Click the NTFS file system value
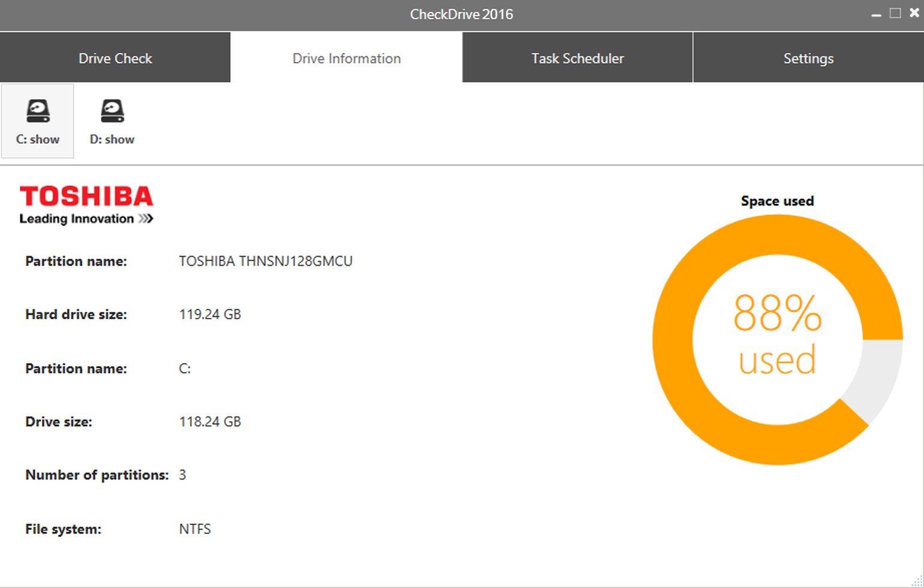Screen dimensions: 924x588 point(195,529)
